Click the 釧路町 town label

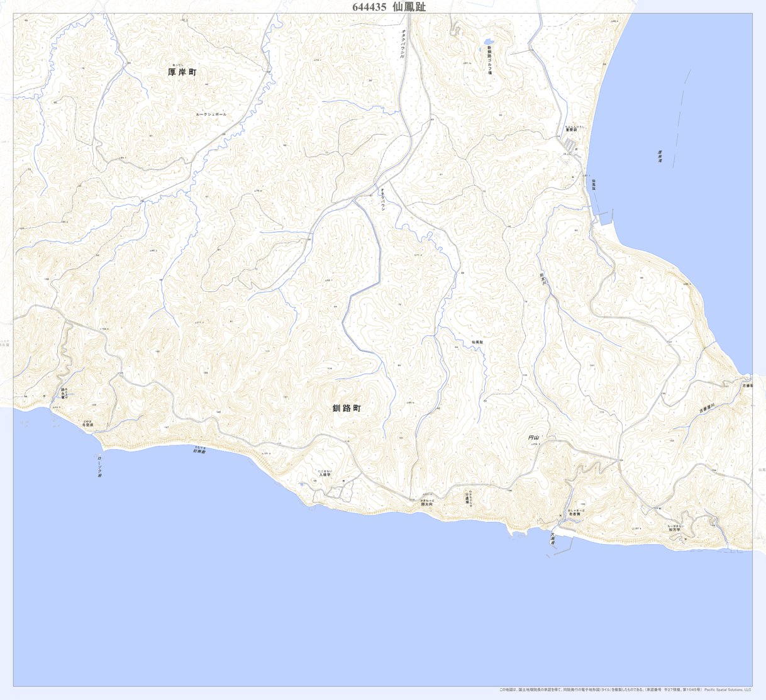(x=347, y=408)
